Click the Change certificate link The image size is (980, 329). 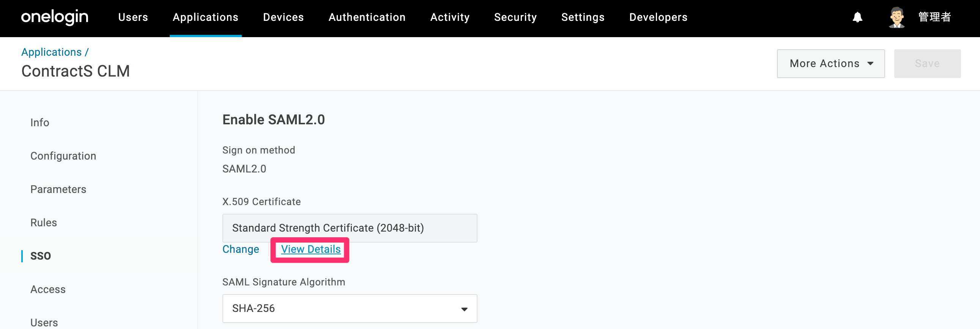(x=240, y=249)
